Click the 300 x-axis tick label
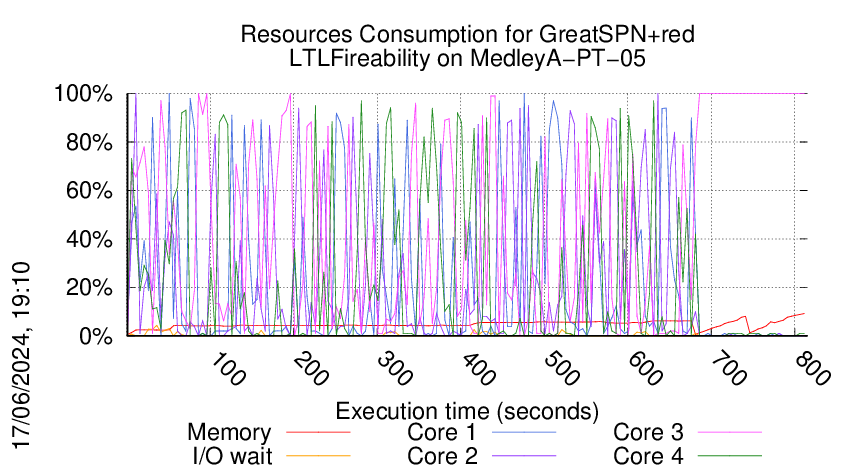Image resolution: width=850 pixels, height=475 pixels. [394, 369]
